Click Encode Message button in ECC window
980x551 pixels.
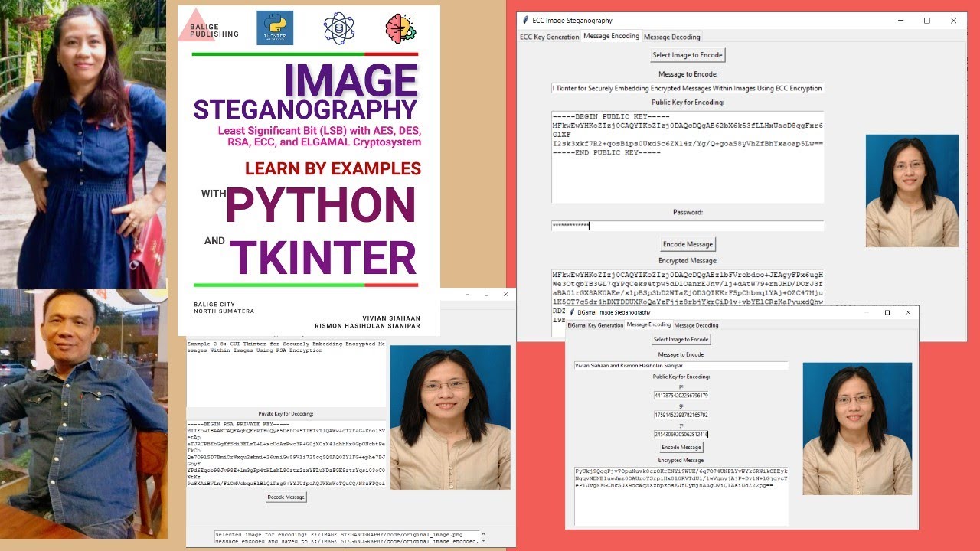[x=688, y=244]
